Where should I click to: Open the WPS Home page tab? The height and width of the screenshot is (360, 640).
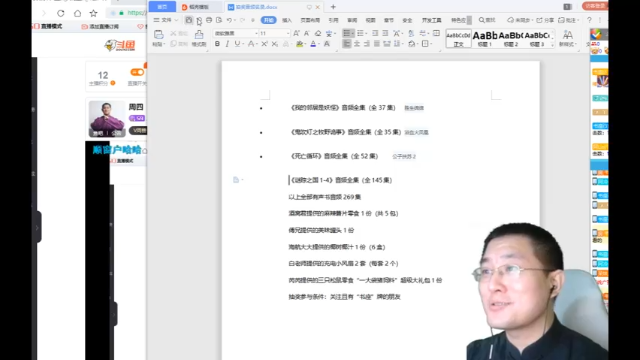162,7
